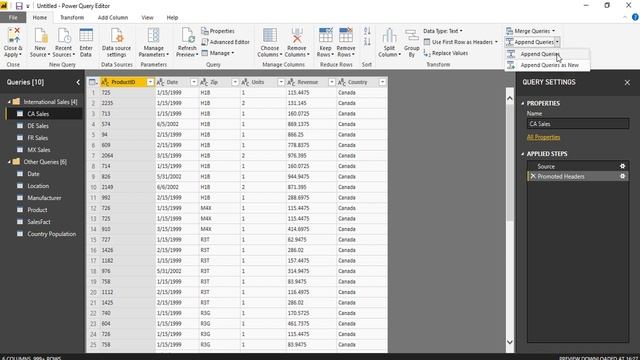Collapse the International Sales folder
The height and width of the screenshot is (360, 640).
[9, 102]
